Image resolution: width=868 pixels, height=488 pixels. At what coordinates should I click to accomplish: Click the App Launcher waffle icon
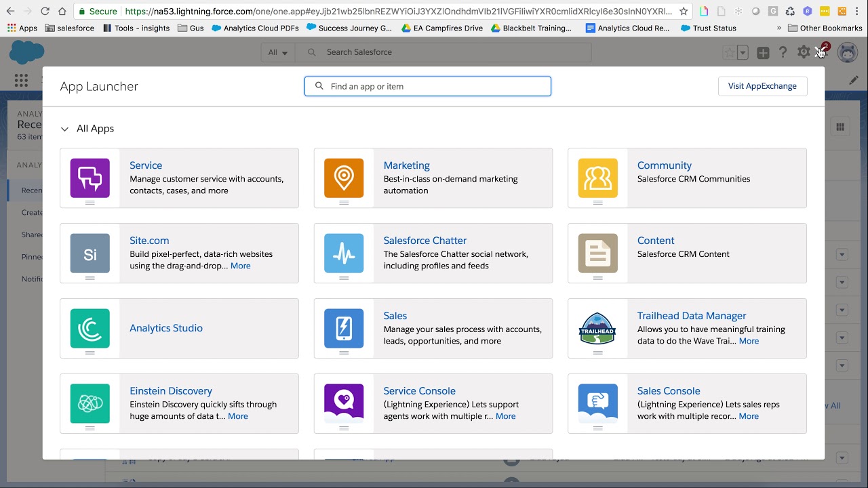(21, 80)
